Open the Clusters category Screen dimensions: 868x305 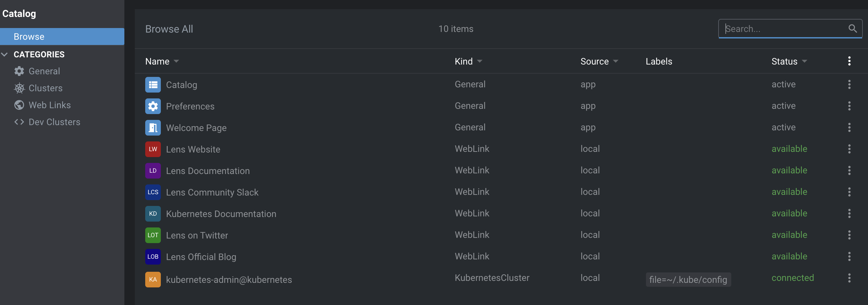pyautogui.click(x=46, y=88)
